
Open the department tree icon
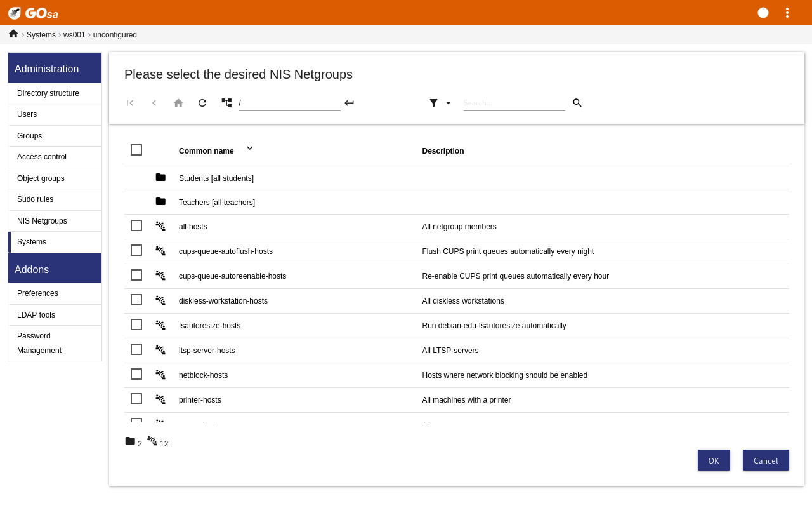coord(226,103)
